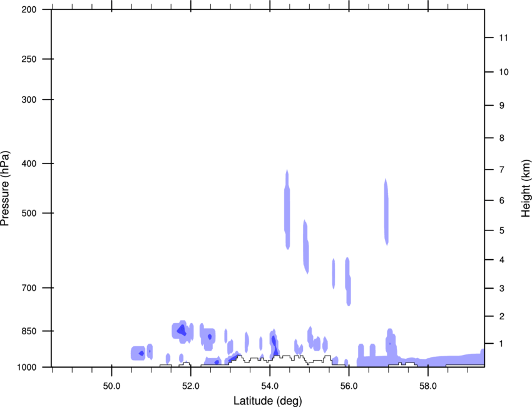Click the tall blue streak near 54.5 latitude
Image resolution: width=532 pixels, height=407 pixels.
click(x=287, y=209)
